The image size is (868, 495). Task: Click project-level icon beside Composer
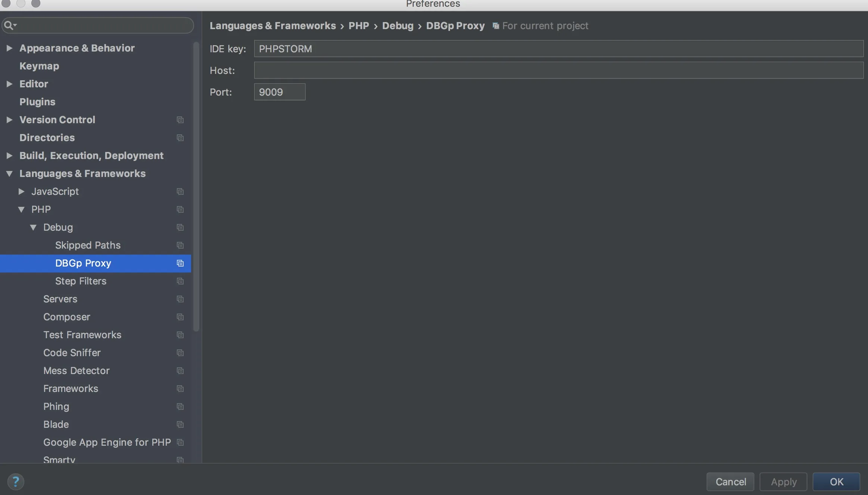180,317
